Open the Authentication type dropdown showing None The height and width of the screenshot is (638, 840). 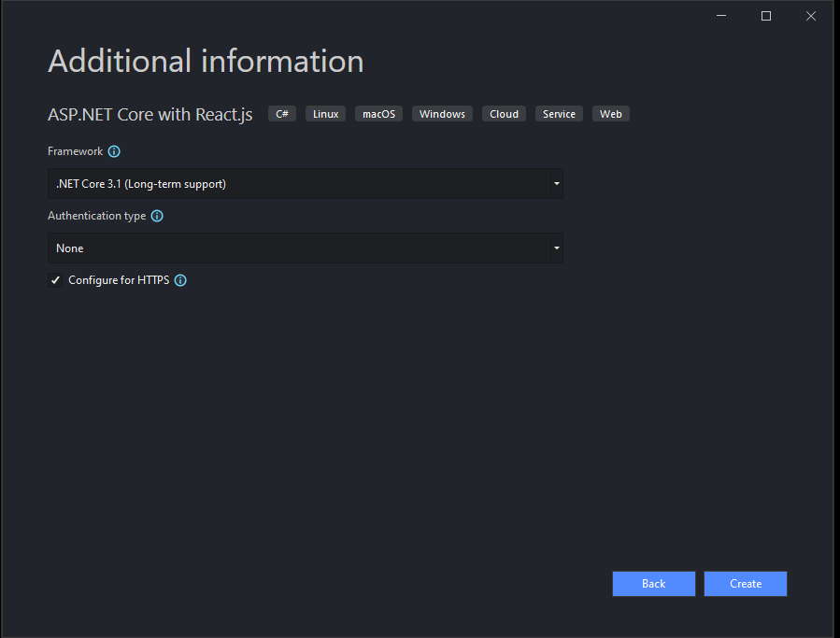[306, 248]
